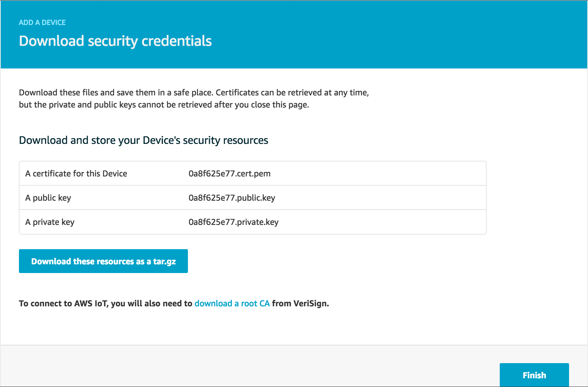Image resolution: width=588 pixels, height=387 pixels.
Task: Select the 0a8f625e77.private.key file name
Action: coord(233,222)
